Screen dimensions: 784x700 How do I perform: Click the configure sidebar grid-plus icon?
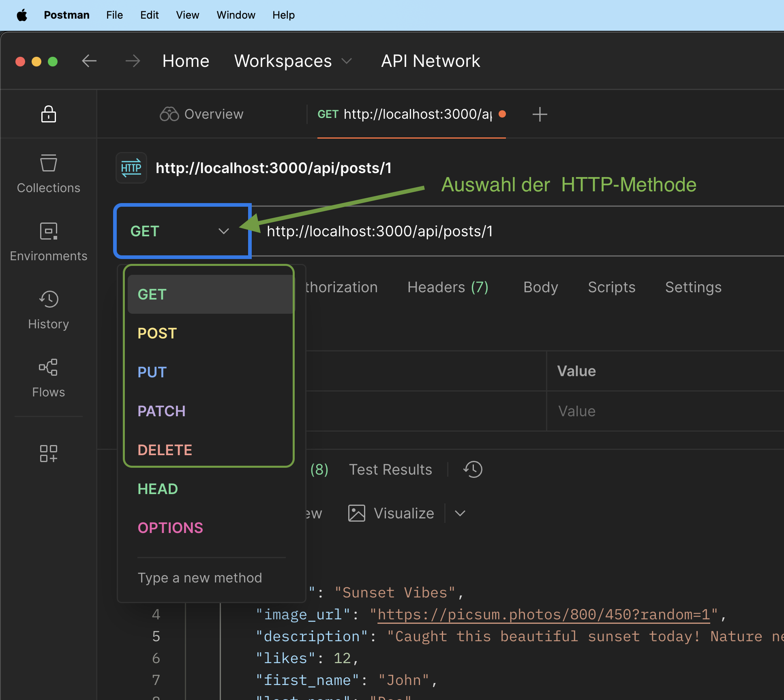tap(48, 453)
